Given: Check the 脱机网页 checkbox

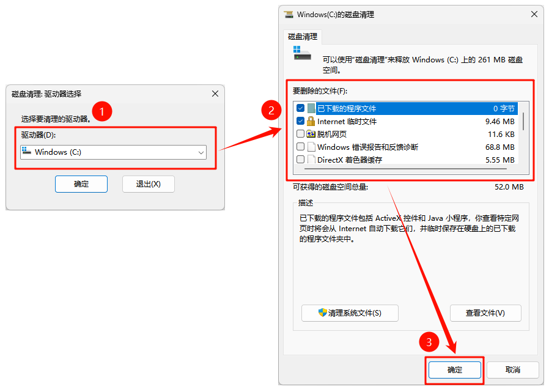Looking at the screenshot, I should click(300, 134).
